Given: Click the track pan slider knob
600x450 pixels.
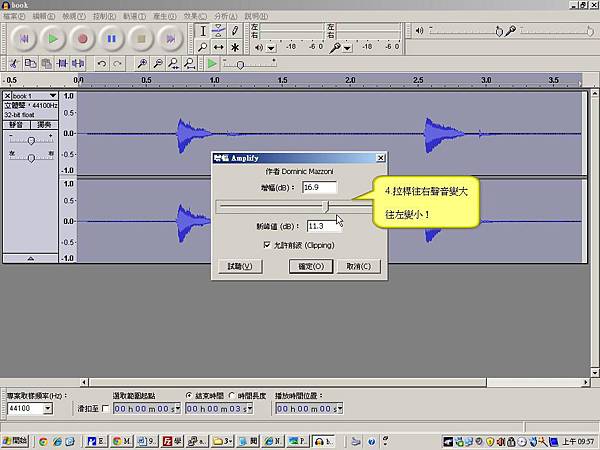Looking at the screenshot, I should point(31,158).
